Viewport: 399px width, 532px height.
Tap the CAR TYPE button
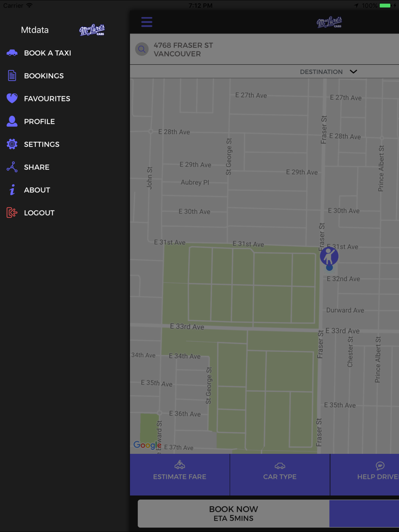pyautogui.click(x=280, y=475)
